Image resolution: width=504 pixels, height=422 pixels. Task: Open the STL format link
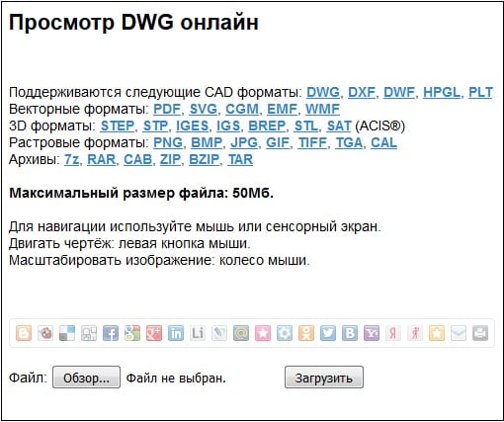(x=306, y=126)
